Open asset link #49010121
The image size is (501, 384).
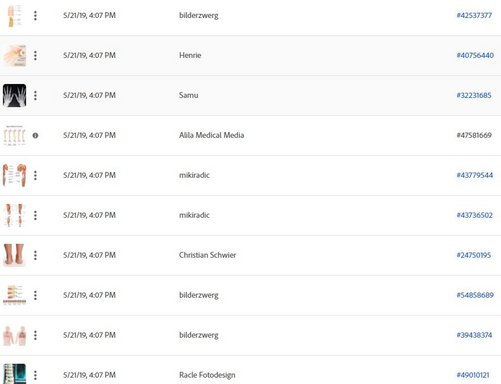[x=473, y=375]
